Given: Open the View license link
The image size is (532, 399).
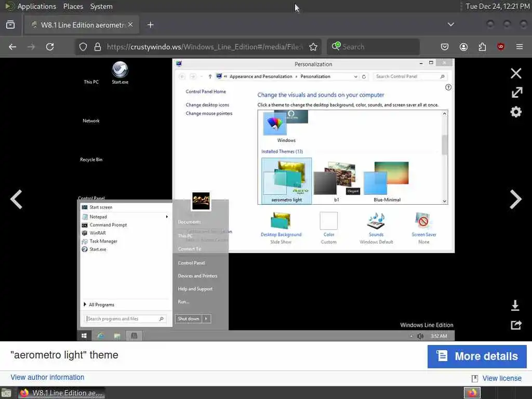Looking at the screenshot, I should pyautogui.click(x=502, y=378).
